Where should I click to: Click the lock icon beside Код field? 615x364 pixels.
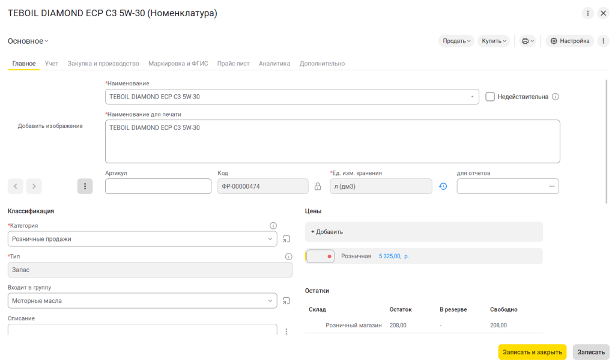pyautogui.click(x=318, y=186)
